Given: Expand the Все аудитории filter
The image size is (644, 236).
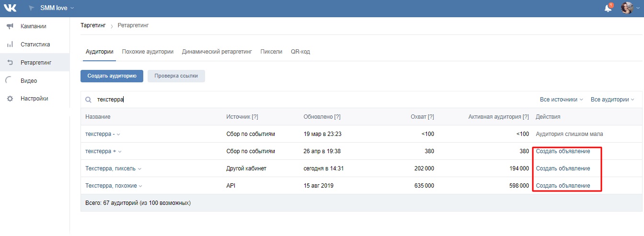Looking at the screenshot, I should coord(612,100).
